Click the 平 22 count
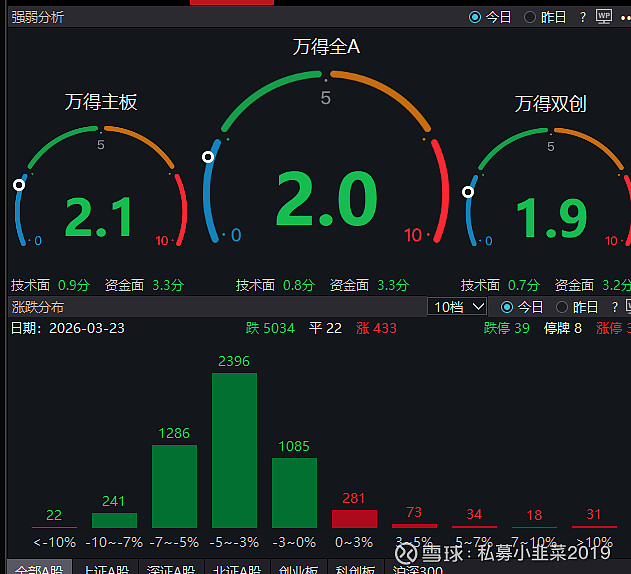The height and width of the screenshot is (574, 631). pos(325,328)
